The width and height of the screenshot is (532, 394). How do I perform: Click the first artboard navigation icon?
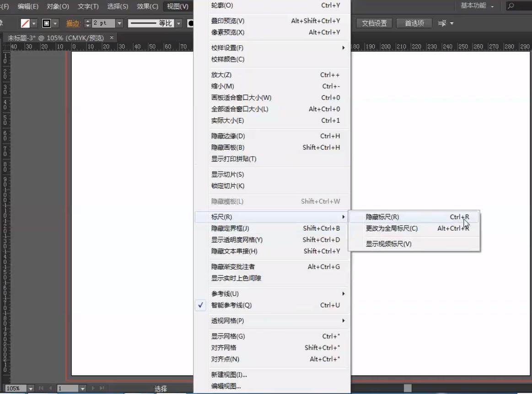[x=41, y=389]
